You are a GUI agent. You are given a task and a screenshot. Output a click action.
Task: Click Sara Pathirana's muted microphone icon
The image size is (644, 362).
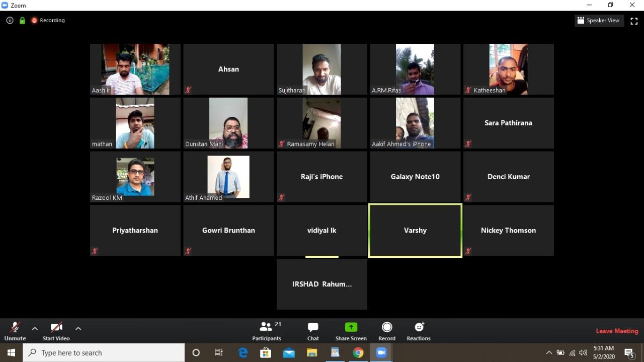(468, 144)
